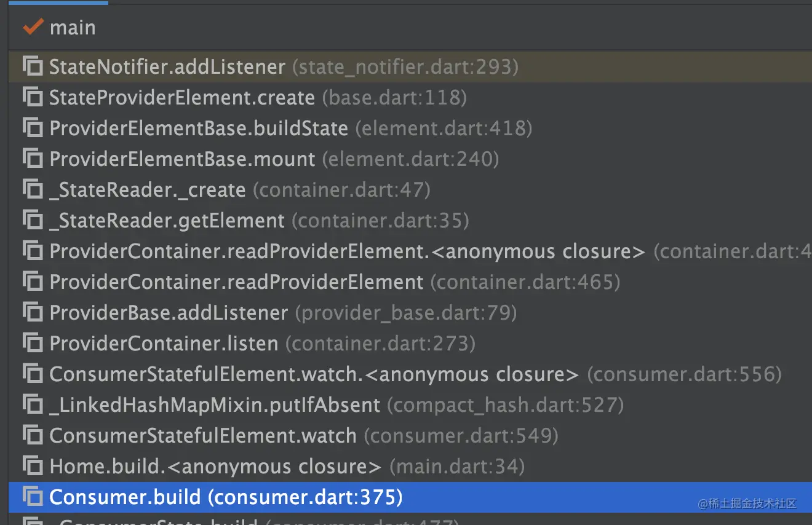Click the frame icon beside ProviderElementBase.mount
The width and height of the screenshot is (812, 525).
tap(32, 159)
